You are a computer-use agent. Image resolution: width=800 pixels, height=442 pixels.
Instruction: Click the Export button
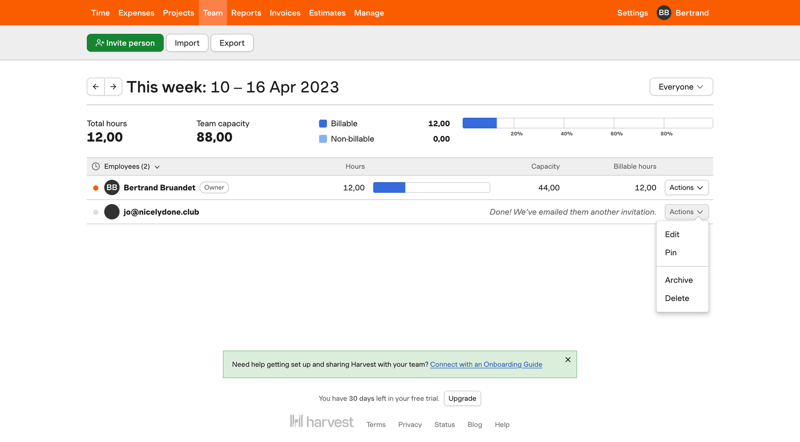click(232, 43)
